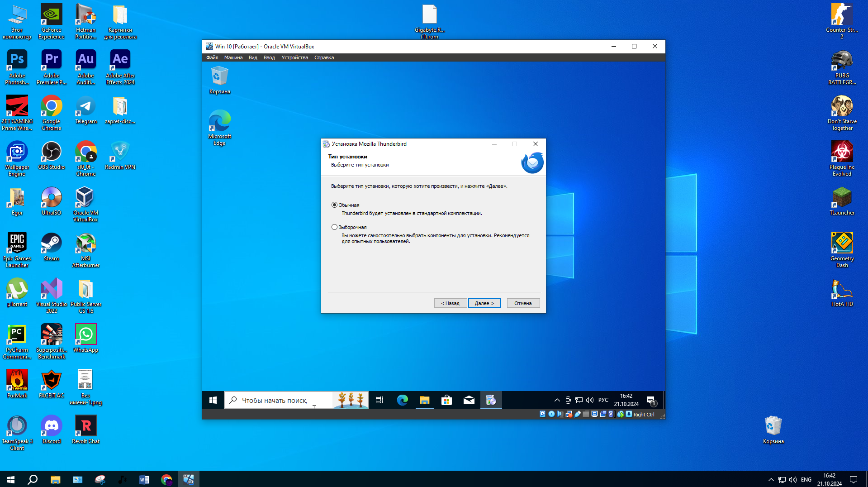Select the Discord desktop icon
868x487 pixels.
click(52, 430)
